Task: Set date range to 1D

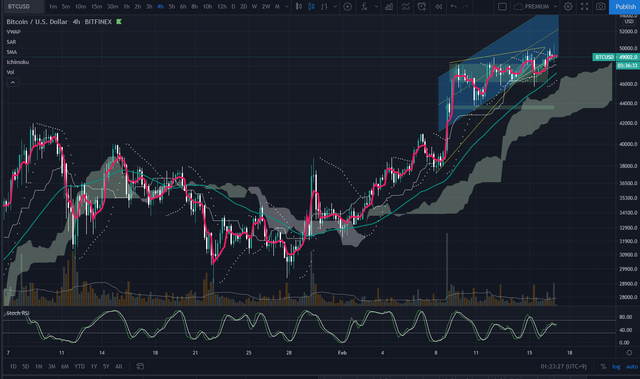Action: (x=13, y=366)
